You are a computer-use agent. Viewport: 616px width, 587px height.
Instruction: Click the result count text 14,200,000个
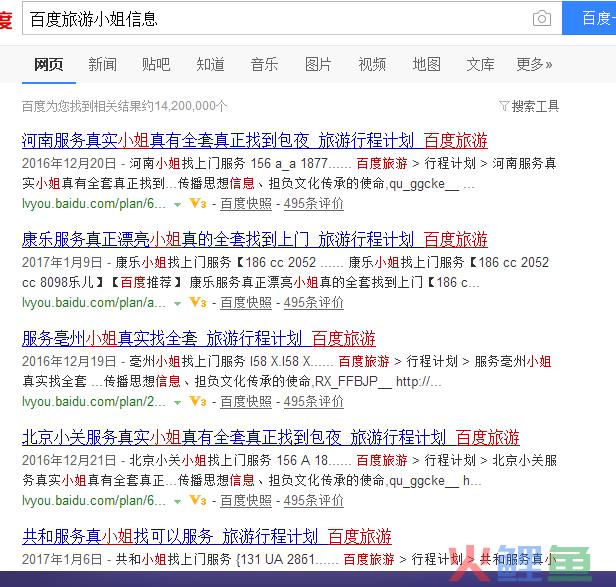[191, 106]
